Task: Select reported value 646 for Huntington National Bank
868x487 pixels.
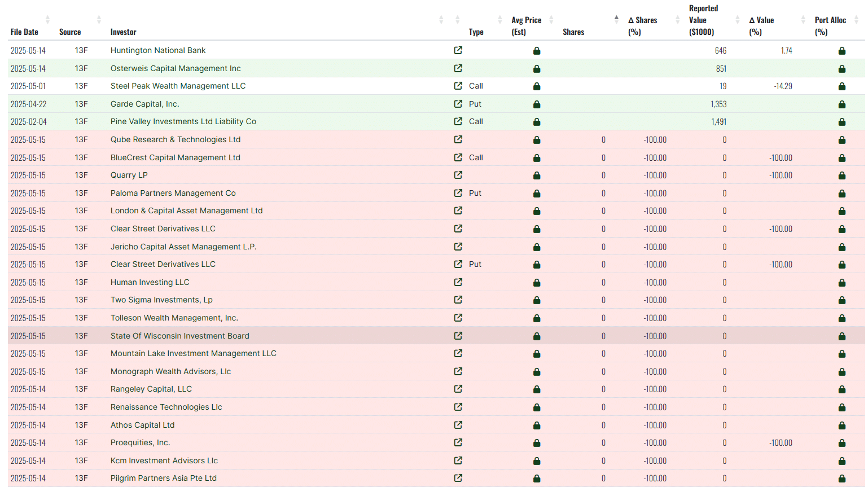Action: tap(721, 51)
